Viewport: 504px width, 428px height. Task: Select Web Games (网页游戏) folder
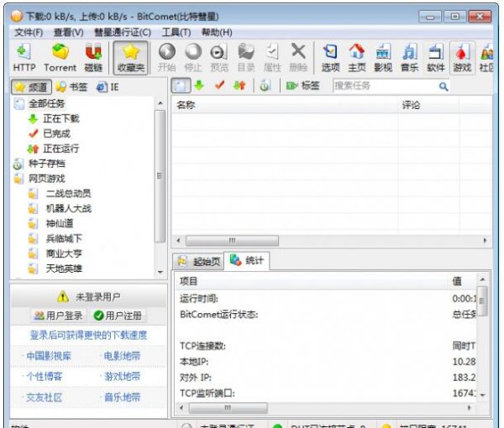tap(46, 179)
